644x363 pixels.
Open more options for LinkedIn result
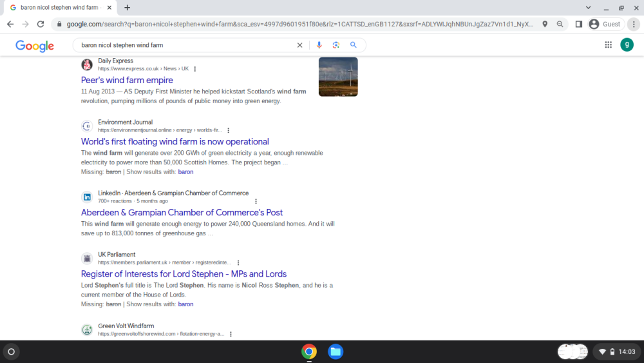click(256, 201)
